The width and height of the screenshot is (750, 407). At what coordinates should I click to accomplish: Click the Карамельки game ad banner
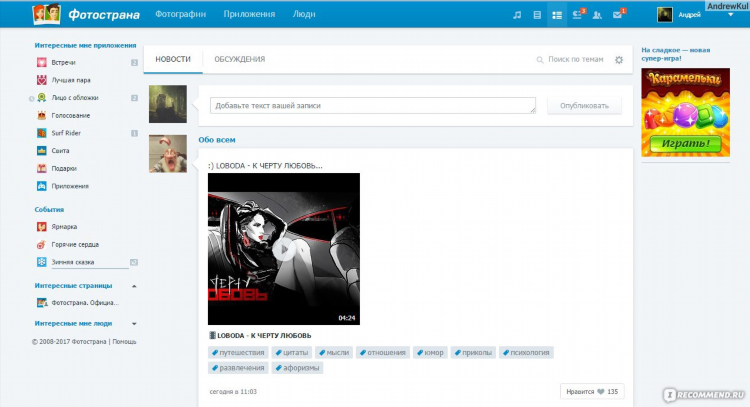[x=685, y=112]
